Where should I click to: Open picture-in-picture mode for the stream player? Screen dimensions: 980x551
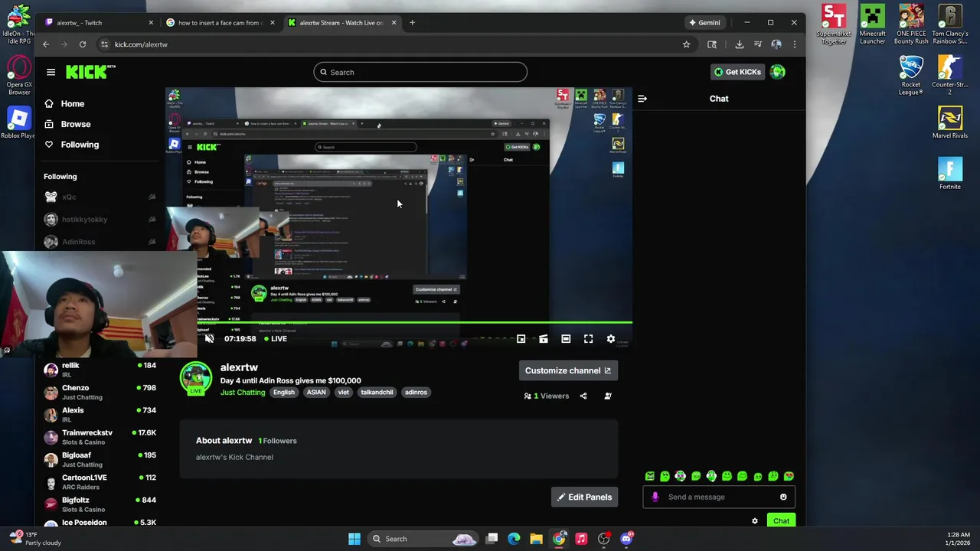coord(521,338)
